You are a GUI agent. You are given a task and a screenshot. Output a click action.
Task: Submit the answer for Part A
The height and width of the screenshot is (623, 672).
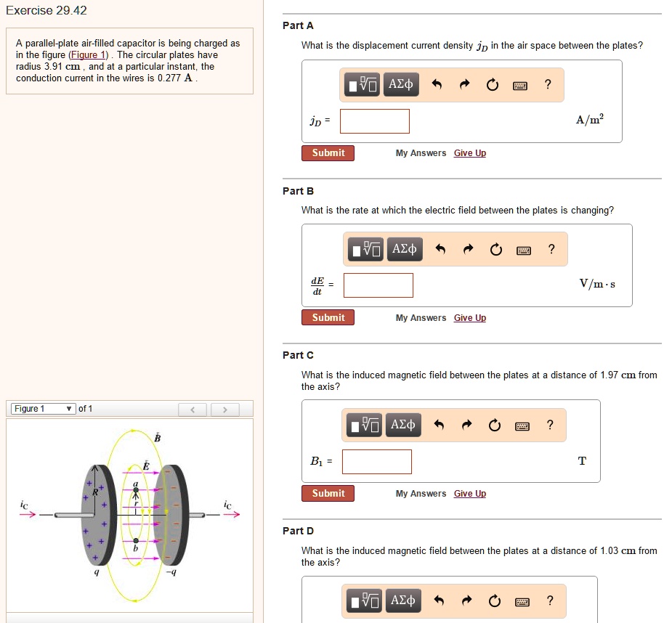tap(328, 153)
